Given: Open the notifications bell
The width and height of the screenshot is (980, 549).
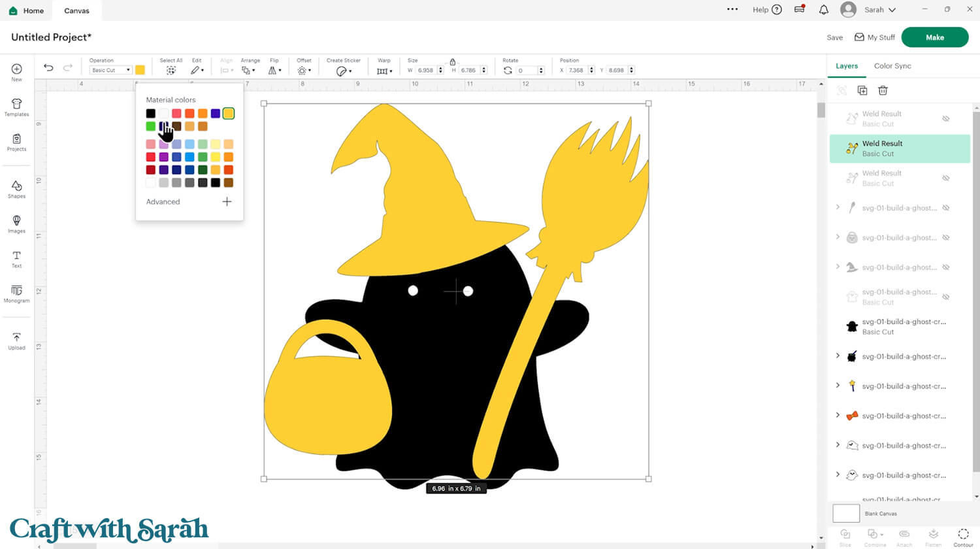Looking at the screenshot, I should click(823, 10).
